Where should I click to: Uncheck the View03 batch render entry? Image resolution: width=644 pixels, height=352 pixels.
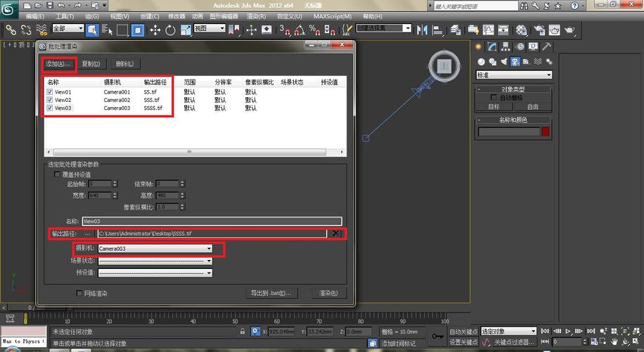point(49,108)
